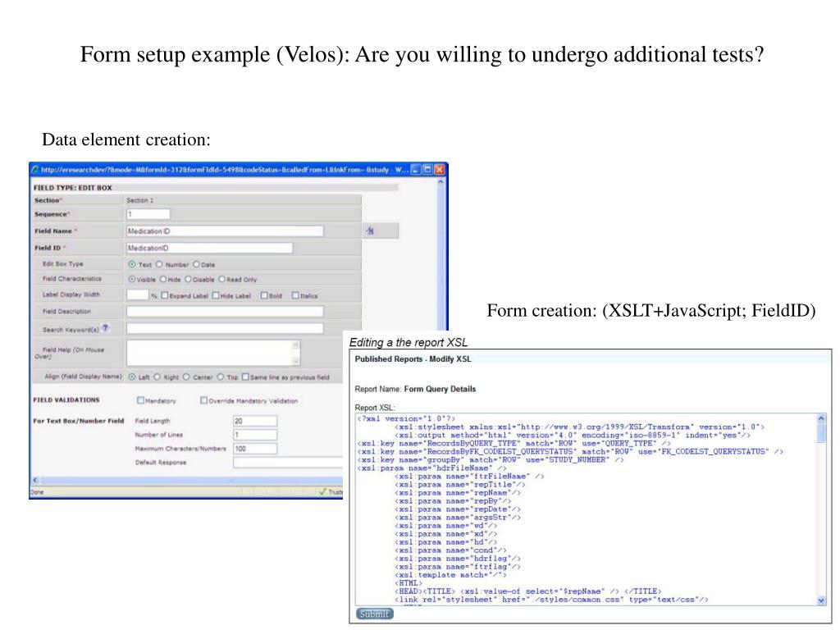840x630 pixels.
Task: Click the Label Display Width percent box
Action: [138, 294]
